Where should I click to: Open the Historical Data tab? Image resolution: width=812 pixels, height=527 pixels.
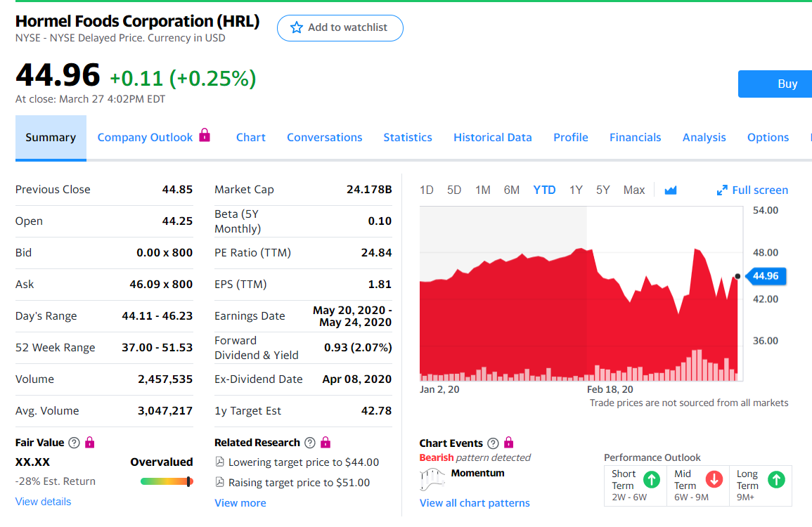click(492, 138)
